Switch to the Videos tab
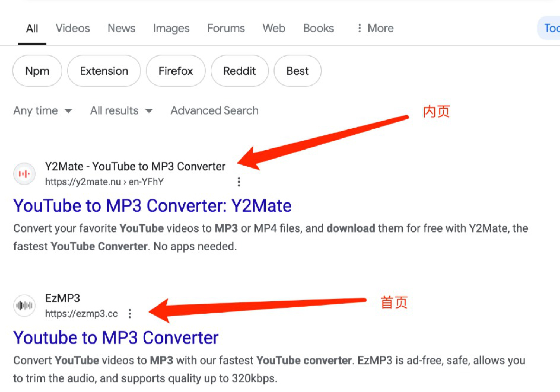 pos(73,28)
